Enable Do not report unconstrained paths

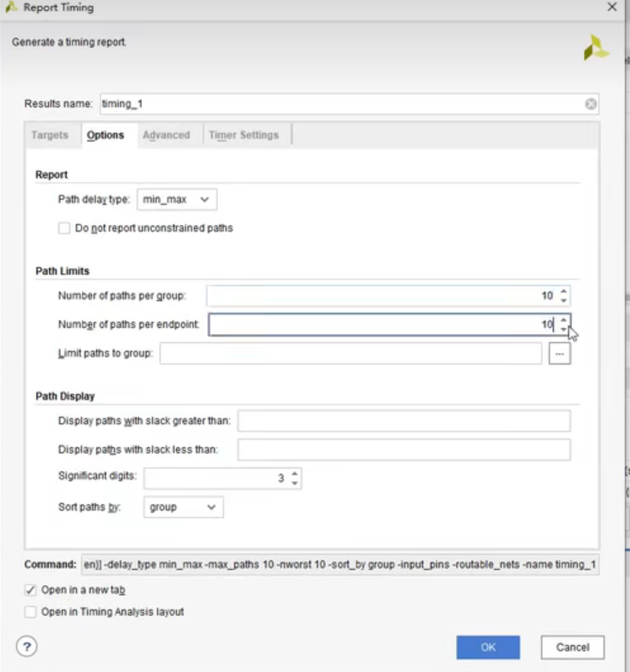pos(64,228)
